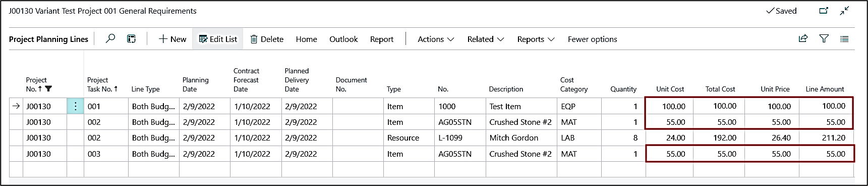Image resolution: width=868 pixels, height=186 pixels.
Task: Click the list view layout icon
Action: click(844, 39)
